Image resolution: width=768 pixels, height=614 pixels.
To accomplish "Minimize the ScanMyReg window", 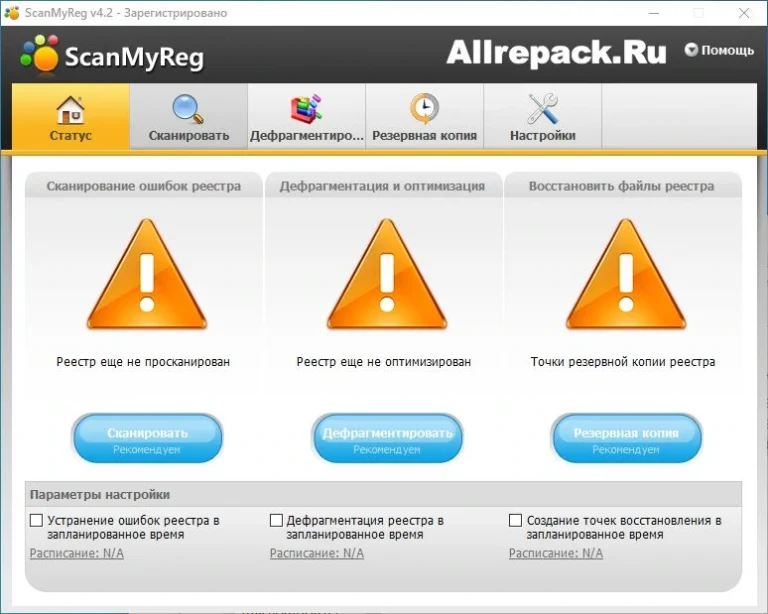I will pyautogui.click(x=654, y=13).
